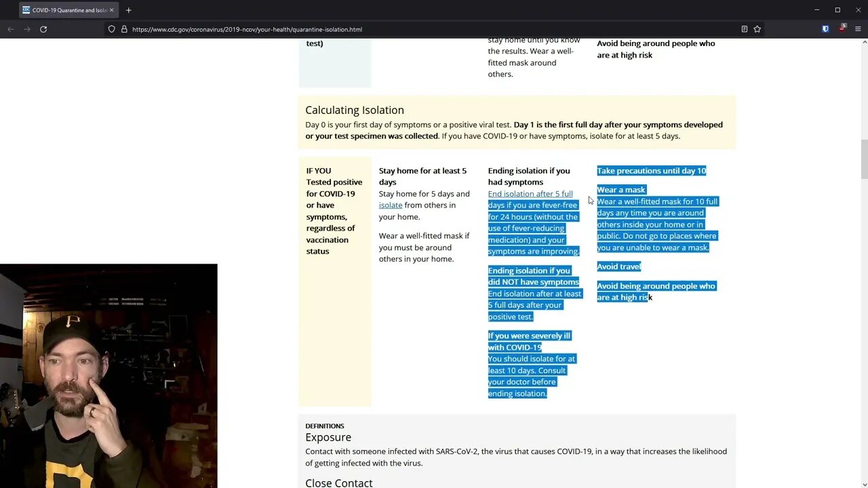The width and height of the screenshot is (868, 488).
Task: Open a new tab with plus button
Action: pyautogui.click(x=128, y=10)
